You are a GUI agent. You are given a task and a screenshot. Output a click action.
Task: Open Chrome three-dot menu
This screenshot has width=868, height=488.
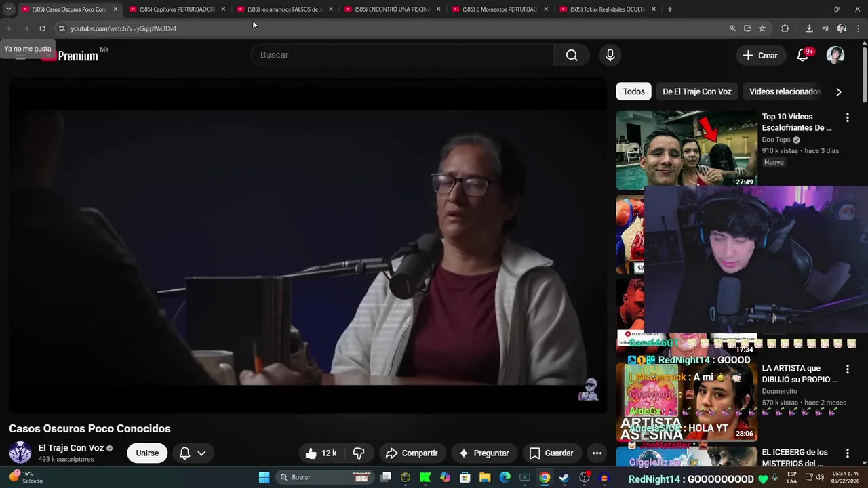click(x=859, y=28)
